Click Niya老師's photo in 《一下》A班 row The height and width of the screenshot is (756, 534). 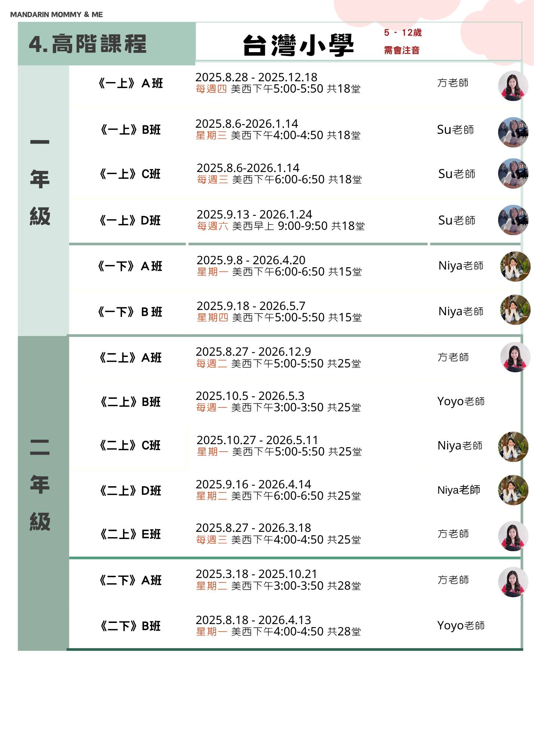tap(515, 266)
